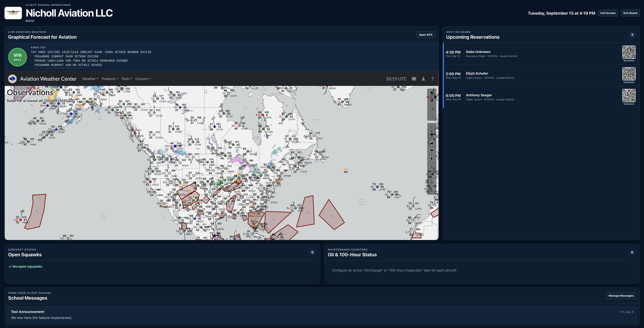Click the user account icon in AWC header
The width and height of the screenshot is (644, 328).
(423, 79)
